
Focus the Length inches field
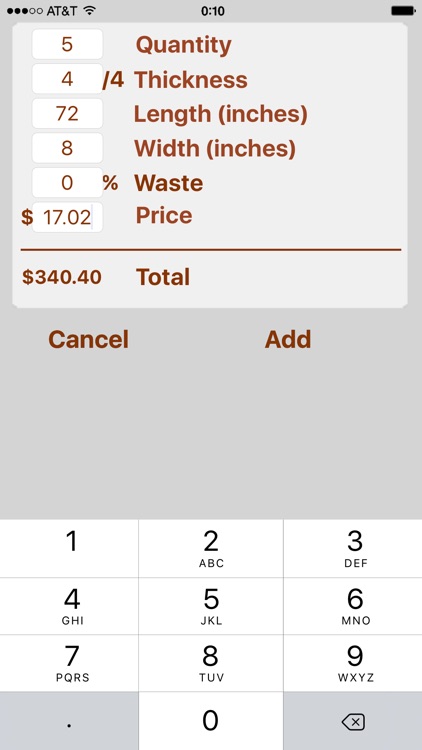pyautogui.click(x=67, y=113)
